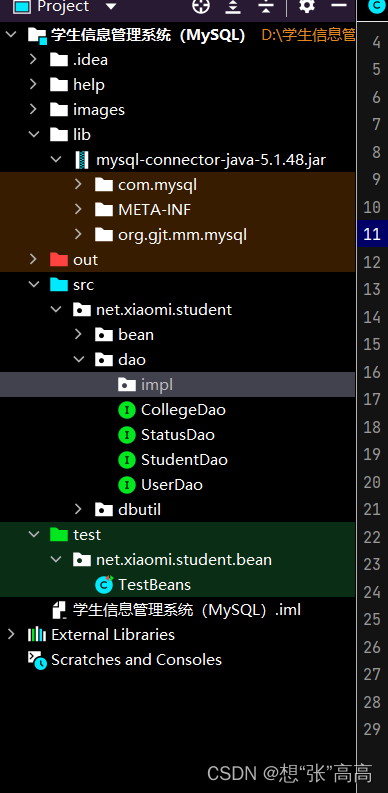The height and width of the screenshot is (793, 388).
Task: Select the mysql-connector-java-5.1.48.jar label
Action: (211, 160)
